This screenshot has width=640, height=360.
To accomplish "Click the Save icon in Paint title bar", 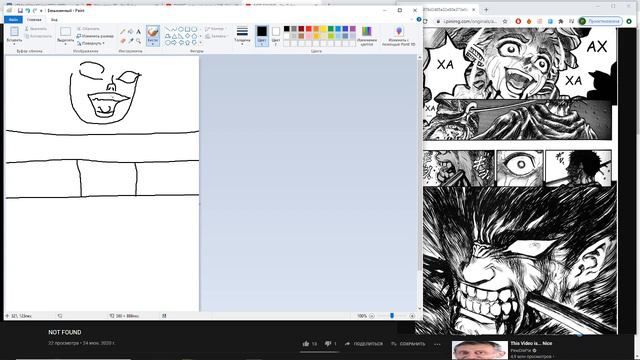I will point(20,10).
